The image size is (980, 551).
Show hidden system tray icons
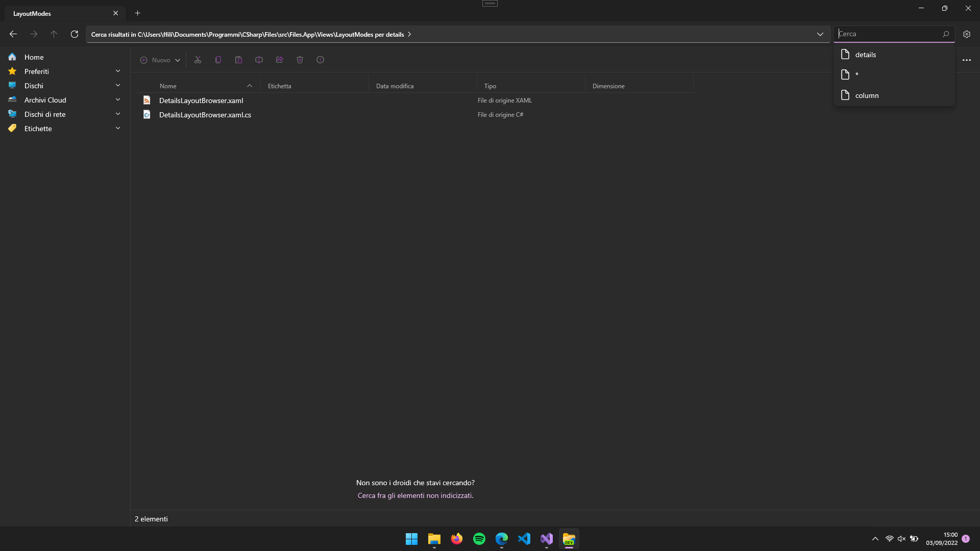coord(875,539)
